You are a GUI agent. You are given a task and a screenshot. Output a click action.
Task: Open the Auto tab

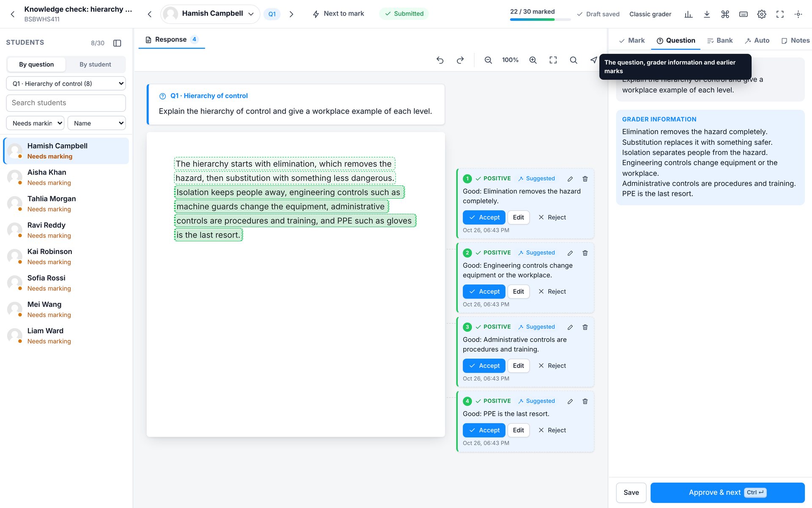(x=757, y=40)
